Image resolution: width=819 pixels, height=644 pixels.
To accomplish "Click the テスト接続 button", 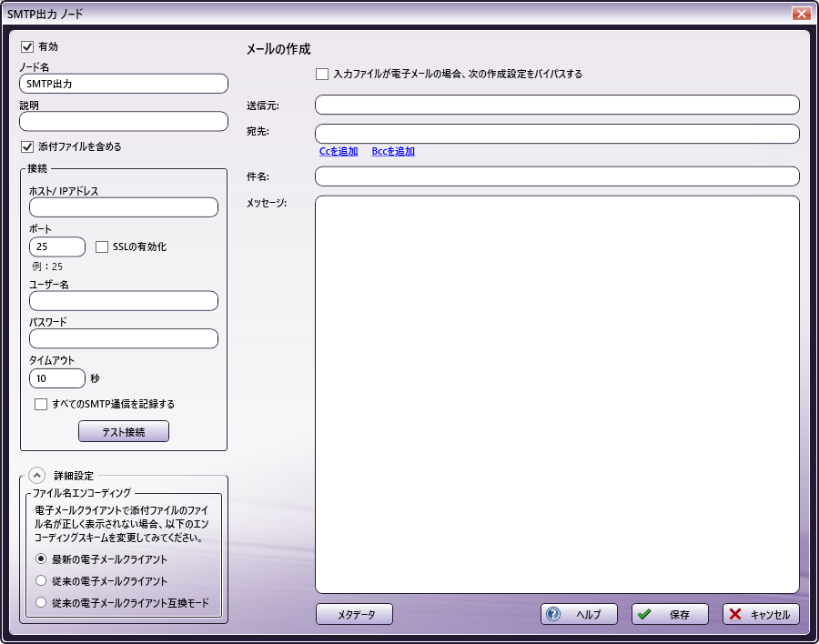I will tap(124, 431).
